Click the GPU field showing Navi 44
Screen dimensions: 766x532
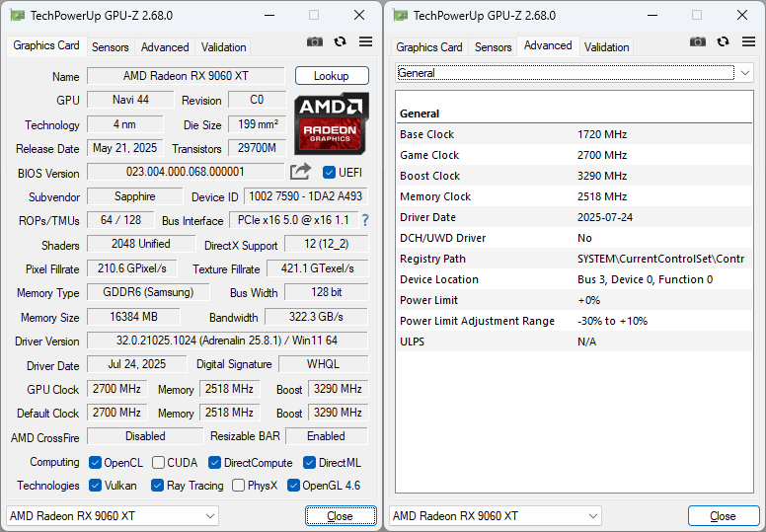[x=130, y=100]
